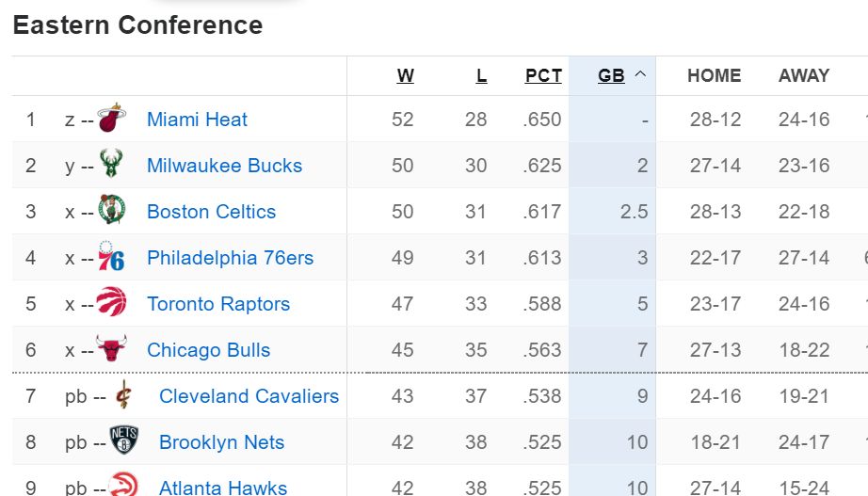Select the Eastern Conference heading

137,25
